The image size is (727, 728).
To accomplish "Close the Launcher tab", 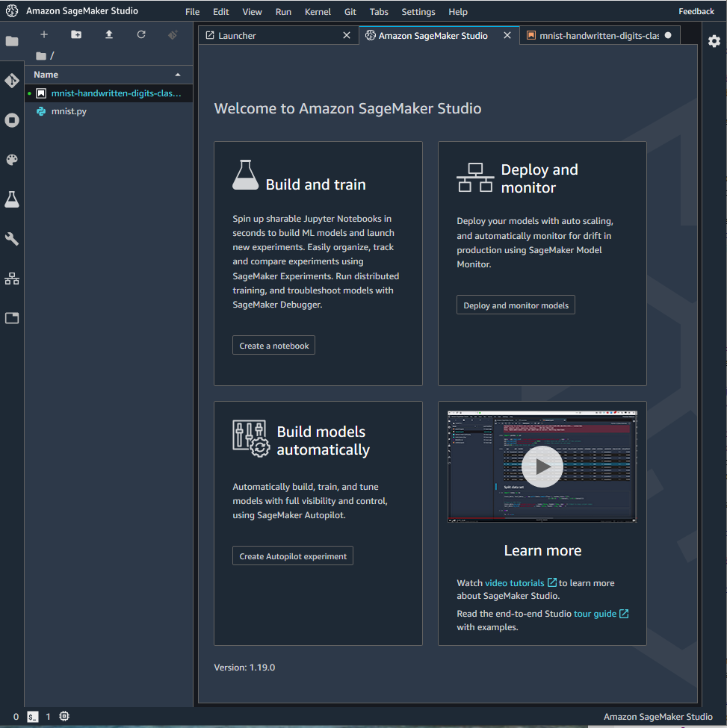I will click(x=347, y=35).
